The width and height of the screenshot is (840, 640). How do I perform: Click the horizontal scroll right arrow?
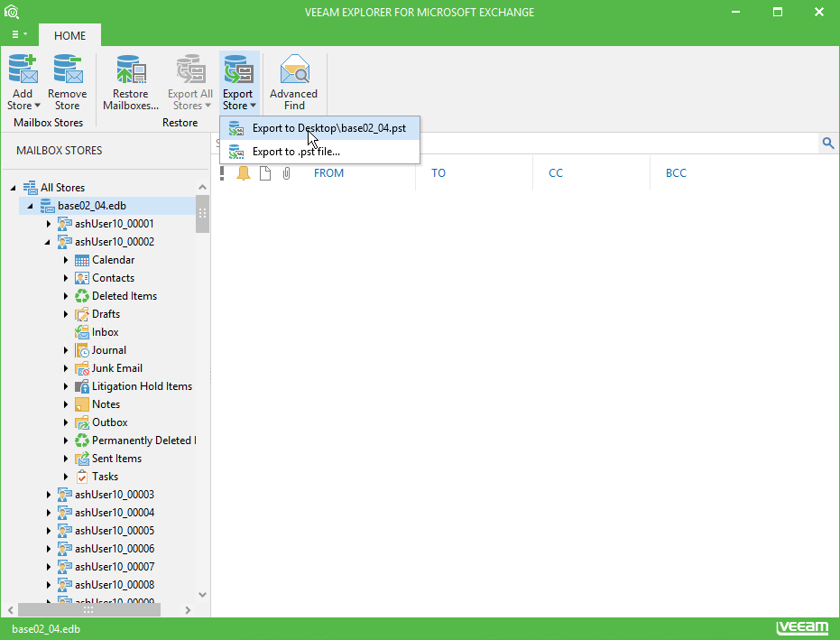coord(188,610)
